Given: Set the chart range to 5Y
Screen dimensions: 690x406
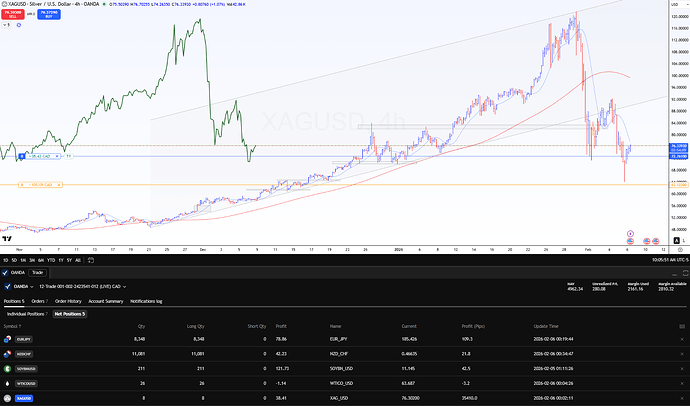Looking at the screenshot, I should point(69,260).
